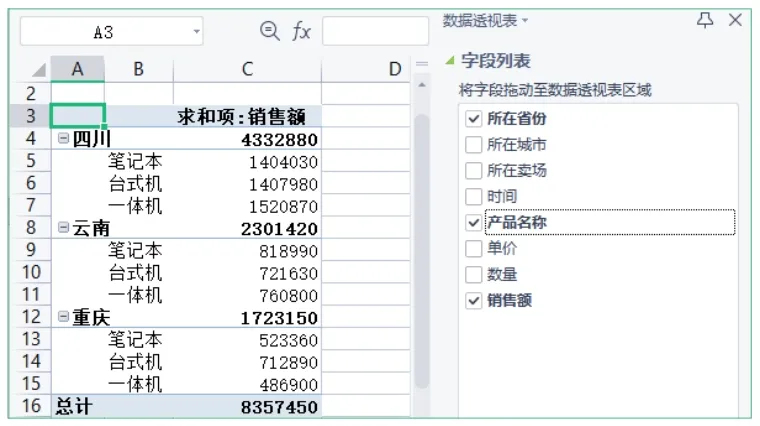This screenshot has height=426, width=760.
Task: Click the 重庆 row label
Action: click(x=92, y=317)
